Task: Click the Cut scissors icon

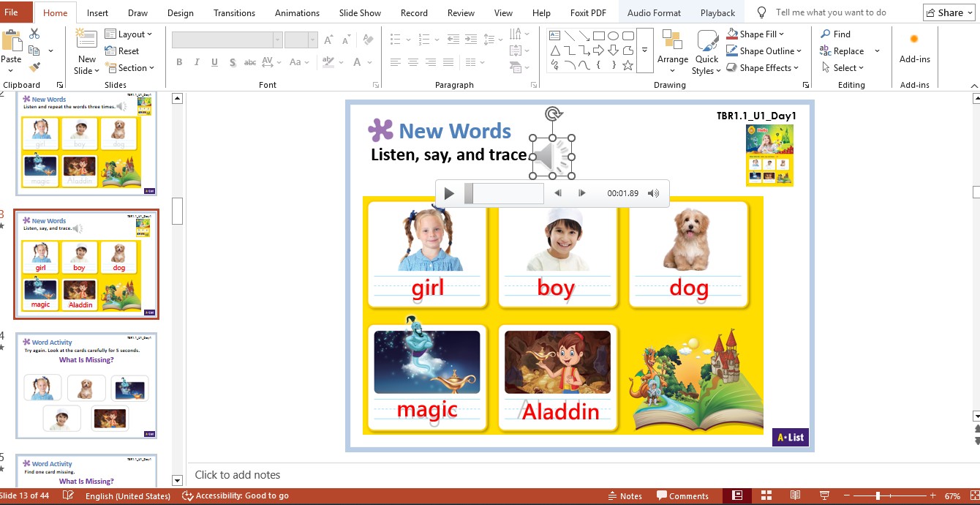Action: click(34, 34)
